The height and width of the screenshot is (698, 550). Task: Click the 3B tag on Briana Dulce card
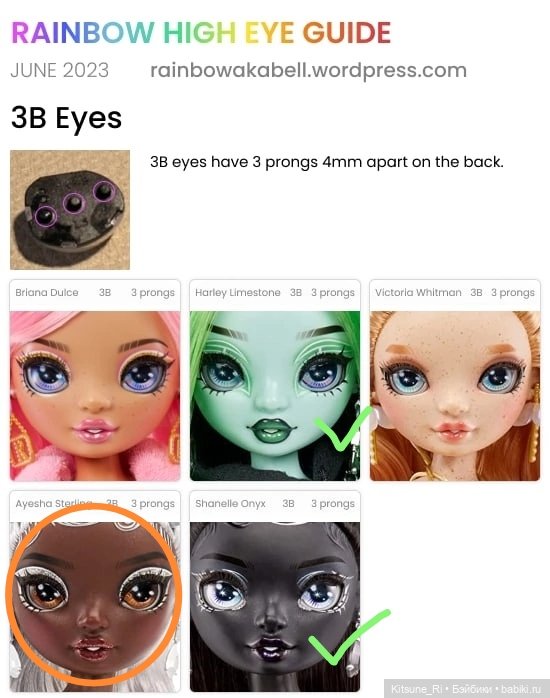pyautogui.click(x=105, y=292)
